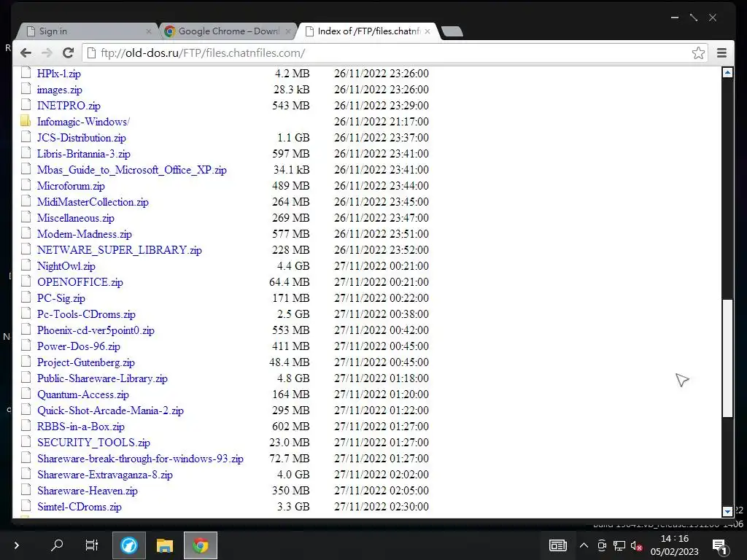Go back using the browser back arrow
Image resolution: width=747 pixels, height=560 pixels.
pos(26,52)
